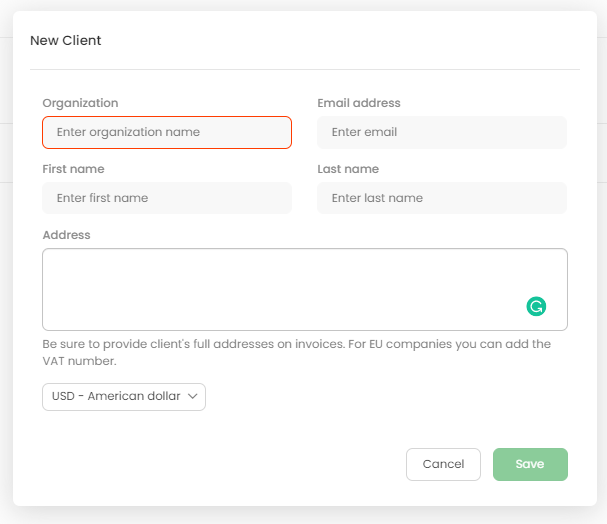Click the Organization field label
Viewport: 607px width, 524px height.
tap(80, 103)
